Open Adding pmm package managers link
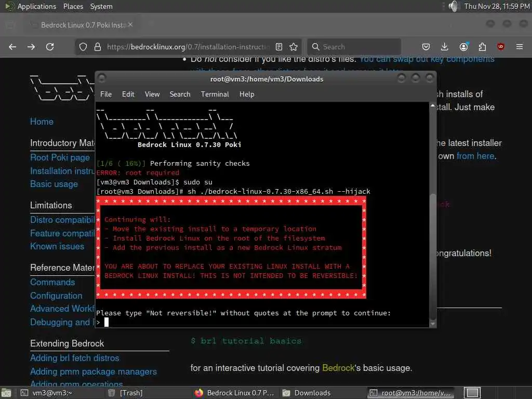 pos(94,371)
